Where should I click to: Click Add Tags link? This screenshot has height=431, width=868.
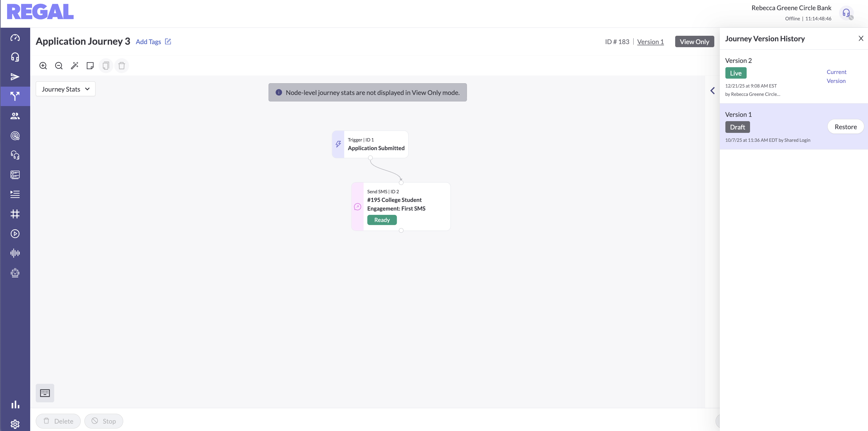click(x=148, y=42)
